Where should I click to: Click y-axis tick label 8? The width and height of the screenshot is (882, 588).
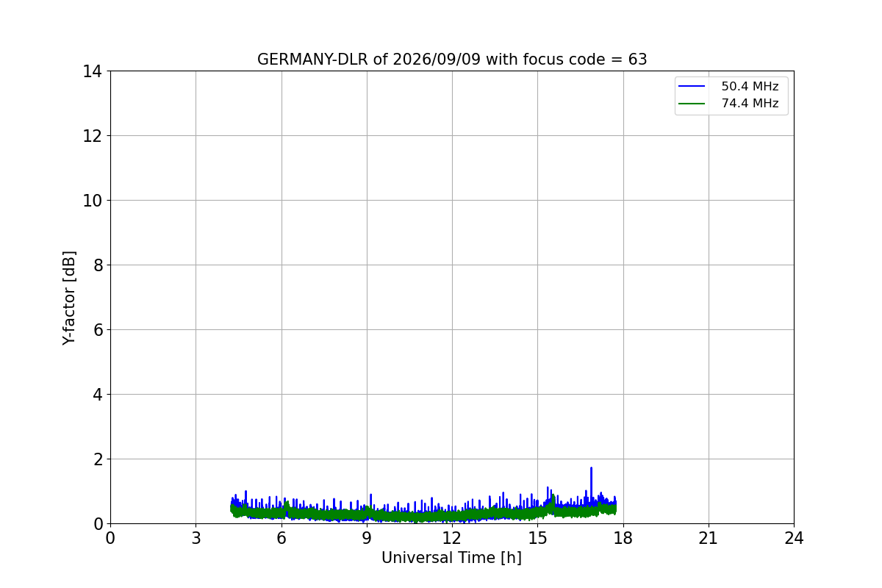point(98,265)
